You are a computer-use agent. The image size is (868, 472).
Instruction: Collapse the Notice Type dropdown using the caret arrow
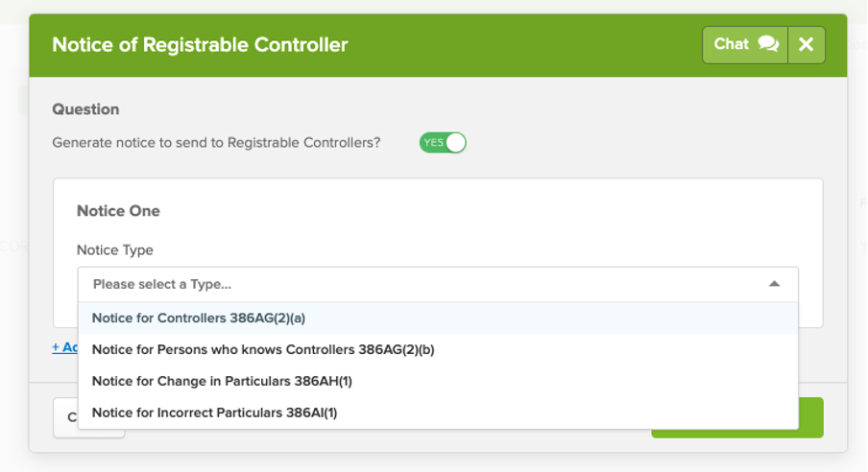(774, 284)
